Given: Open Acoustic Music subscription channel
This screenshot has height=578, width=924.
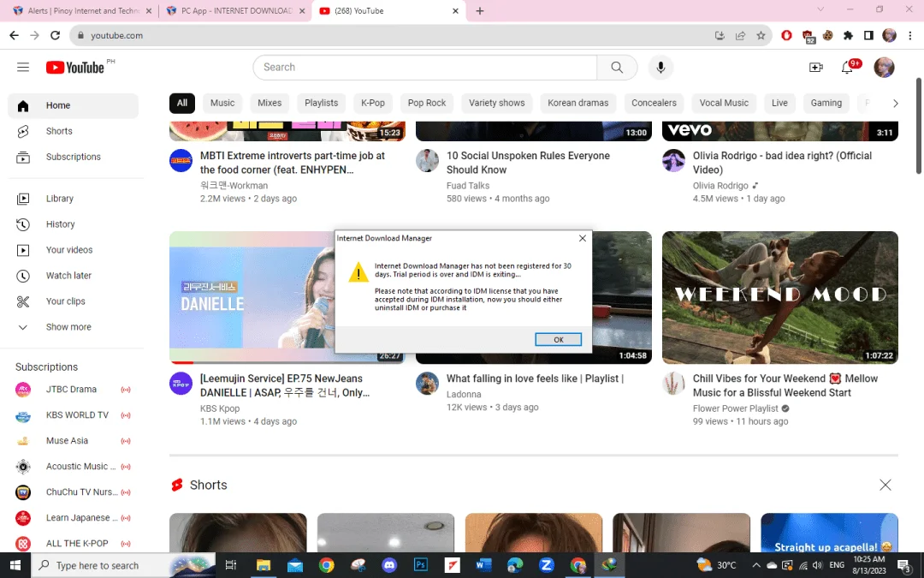Looking at the screenshot, I should [73, 467].
